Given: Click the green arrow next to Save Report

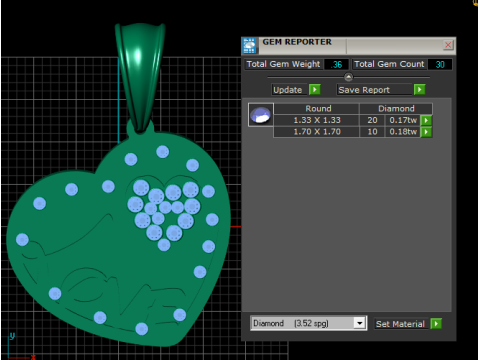Looking at the screenshot, I should tap(420, 90).
